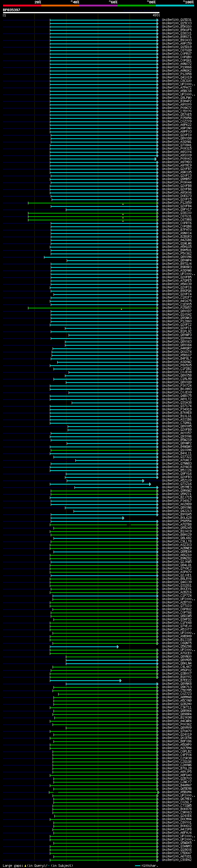Open the UniRef100_P50362 entry
Image resolution: width=197 pixels, height=868 pixels.
click(x=176, y=253)
